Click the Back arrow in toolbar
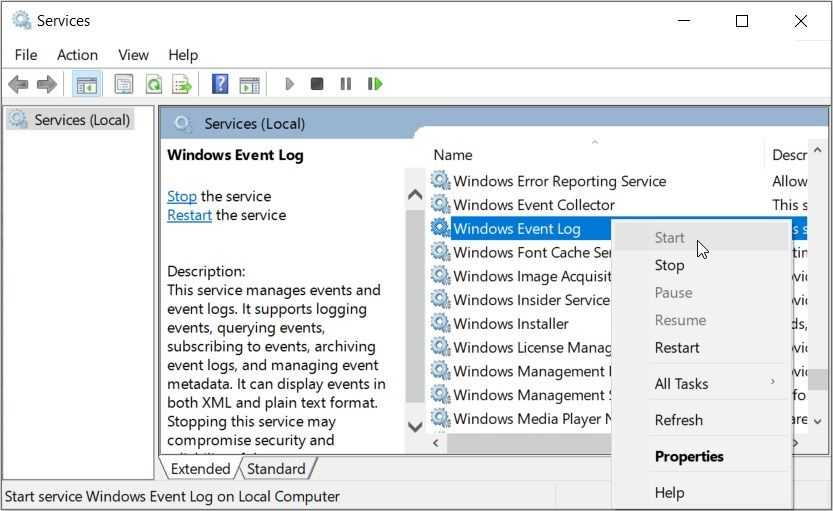Image resolution: width=833 pixels, height=511 pixels. 18,84
